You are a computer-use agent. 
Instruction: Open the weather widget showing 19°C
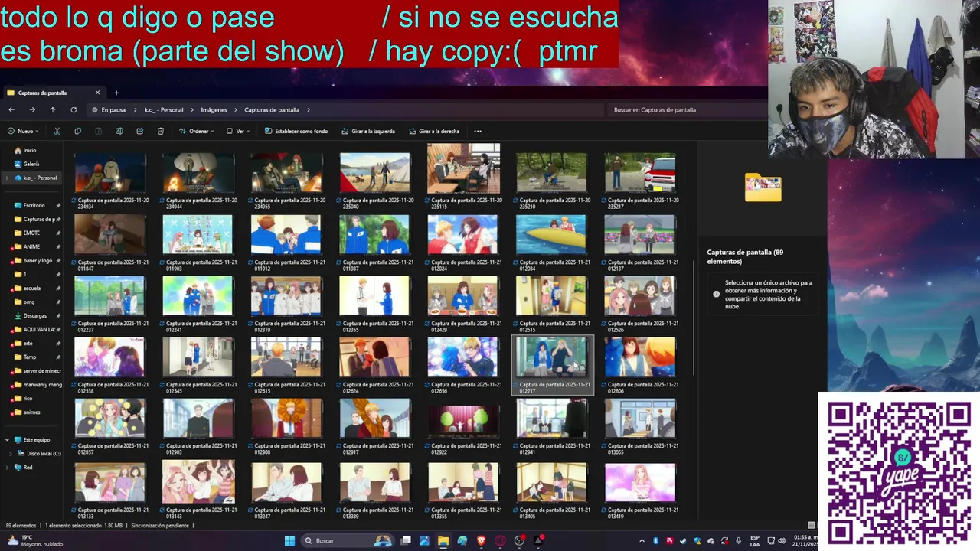pyautogui.click(x=35, y=540)
